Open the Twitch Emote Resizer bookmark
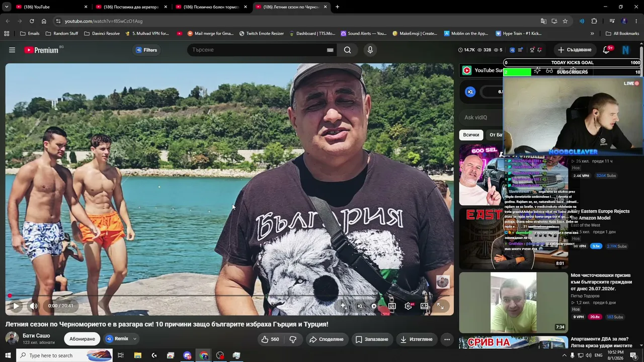 tap(262, 34)
